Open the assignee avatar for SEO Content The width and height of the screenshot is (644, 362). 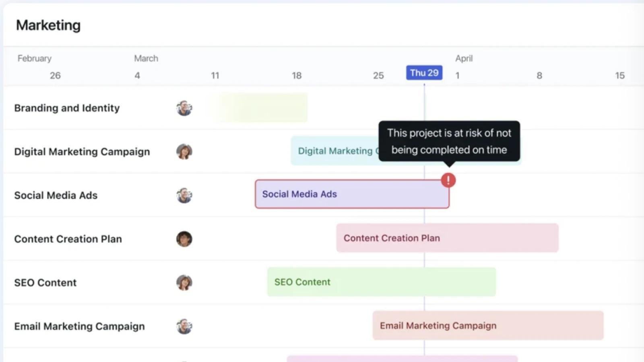184,283
